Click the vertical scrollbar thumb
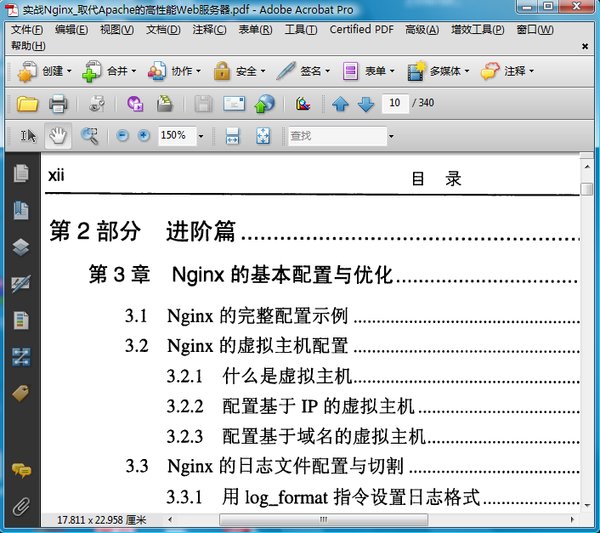Viewport: 600px width, 533px height. click(x=586, y=189)
